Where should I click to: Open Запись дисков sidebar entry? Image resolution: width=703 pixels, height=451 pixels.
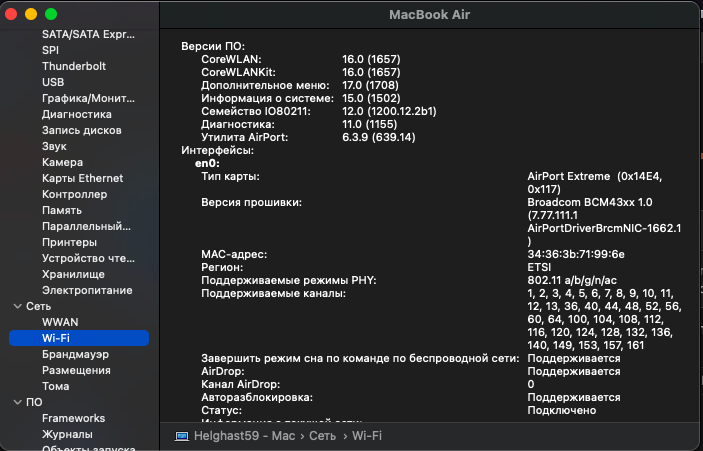(82, 130)
